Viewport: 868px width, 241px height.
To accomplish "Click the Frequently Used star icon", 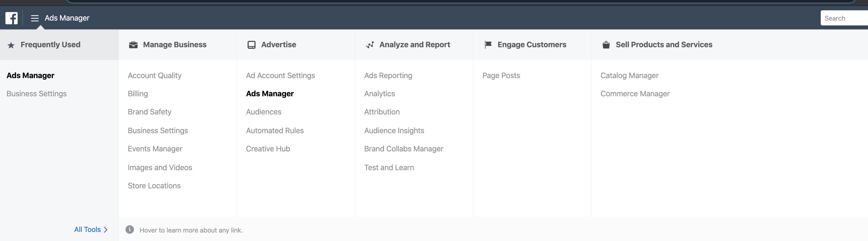I will coord(11,45).
